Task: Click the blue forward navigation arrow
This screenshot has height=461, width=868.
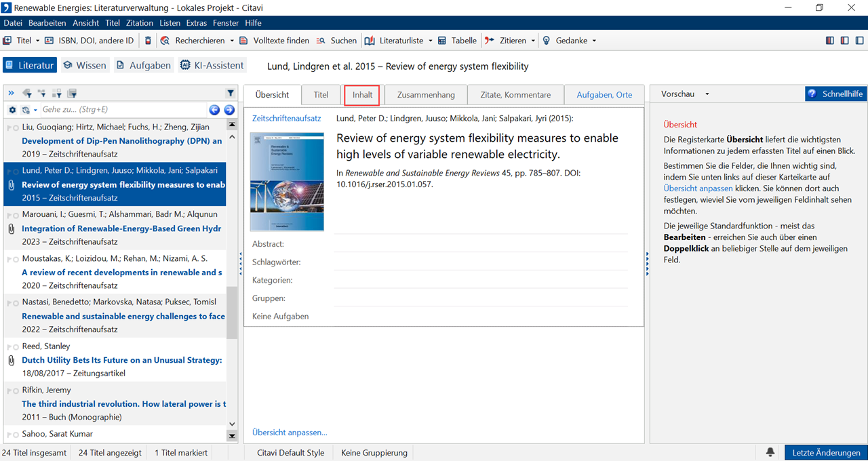Action: [229, 110]
